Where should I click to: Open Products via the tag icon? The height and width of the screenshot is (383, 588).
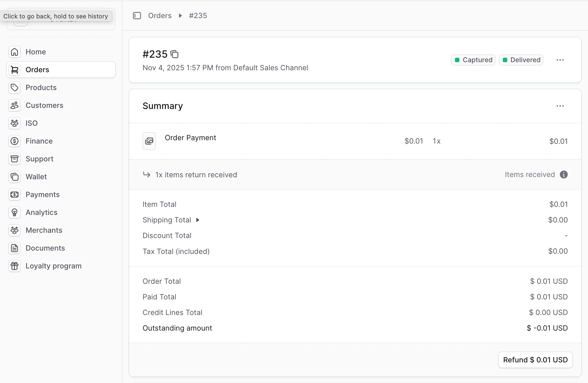point(14,88)
